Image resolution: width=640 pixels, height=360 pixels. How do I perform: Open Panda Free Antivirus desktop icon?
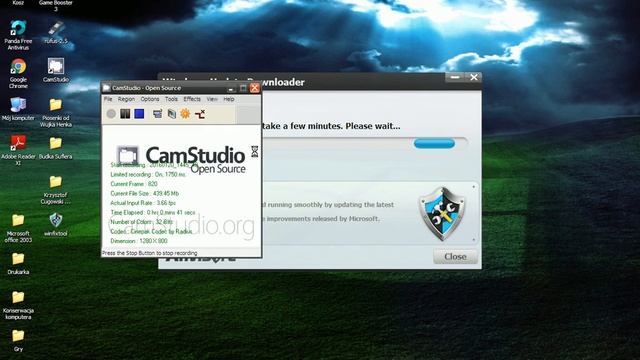pyautogui.click(x=18, y=36)
